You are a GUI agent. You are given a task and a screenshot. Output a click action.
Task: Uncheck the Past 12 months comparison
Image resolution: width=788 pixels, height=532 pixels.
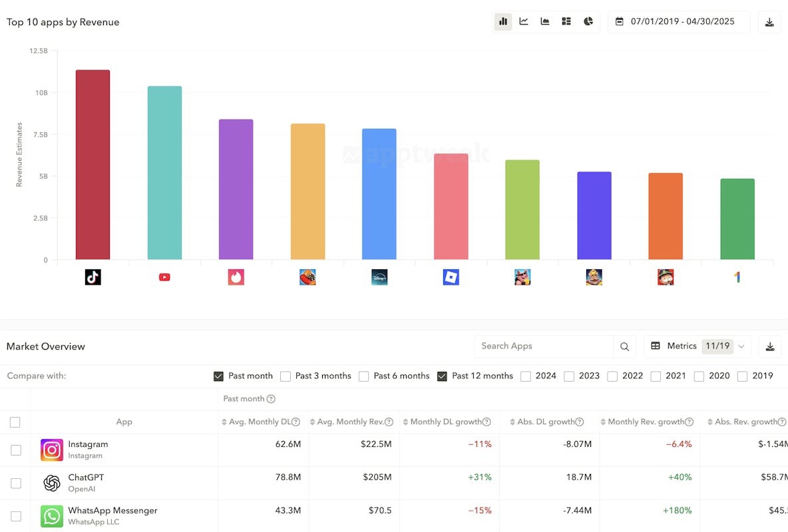(x=442, y=376)
